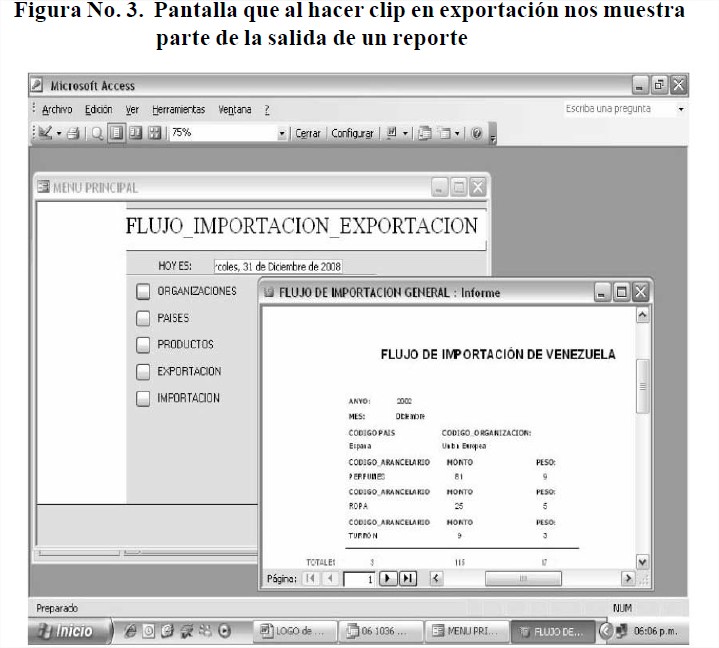Screen dimensions: 719x648
Task: Click the report horizontal scrollbar thumb
Action: [523, 578]
